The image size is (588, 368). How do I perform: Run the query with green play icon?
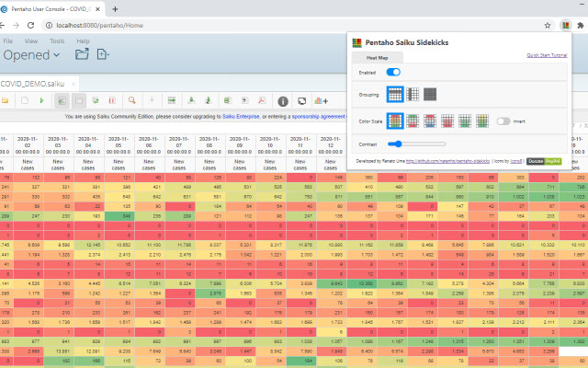point(41,99)
